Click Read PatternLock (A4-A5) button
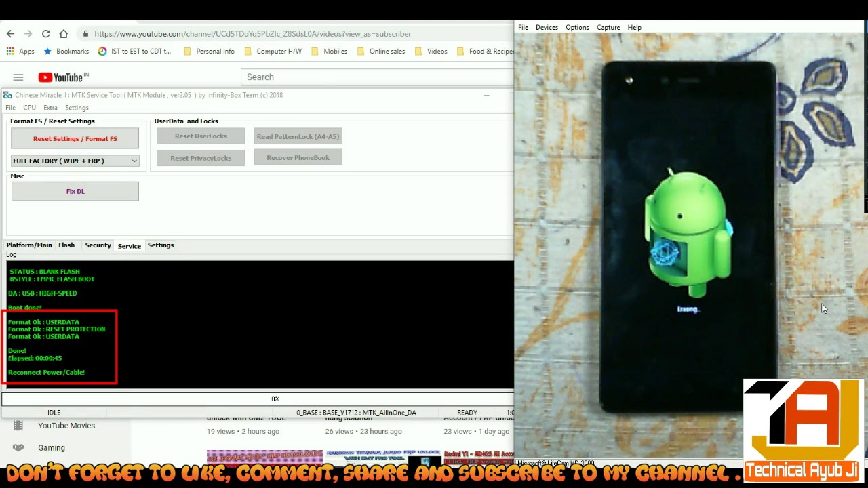The image size is (868, 488). pyautogui.click(x=298, y=136)
